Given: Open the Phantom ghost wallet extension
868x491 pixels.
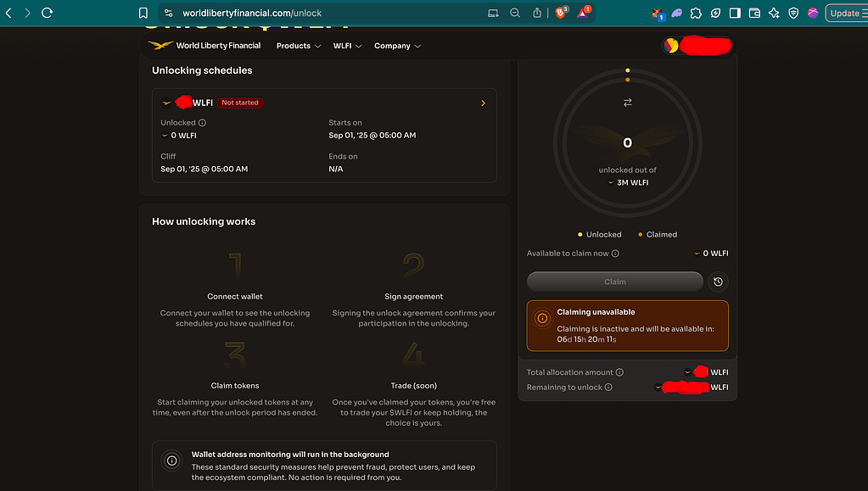Looking at the screenshot, I should [676, 13].
